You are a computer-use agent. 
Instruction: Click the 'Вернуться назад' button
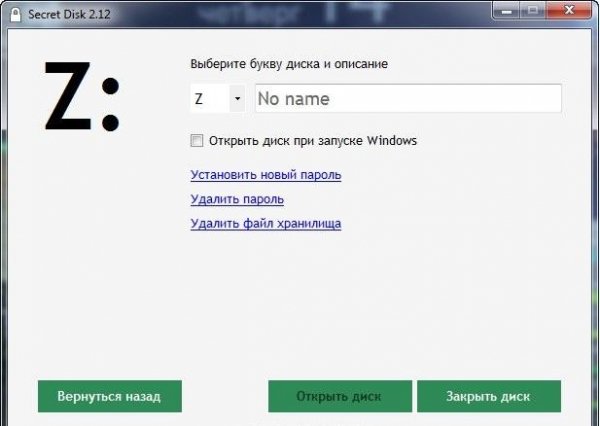(110, 396)
